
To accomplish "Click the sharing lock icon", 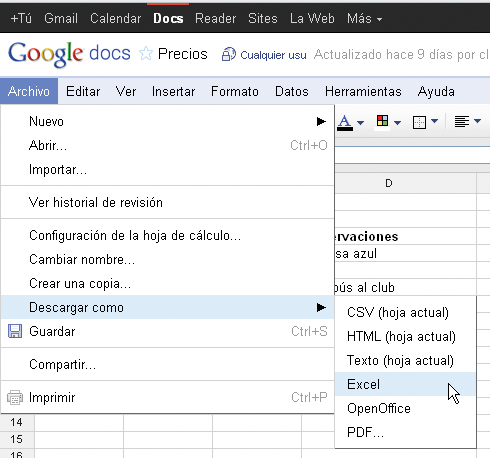I will (229, 54).
